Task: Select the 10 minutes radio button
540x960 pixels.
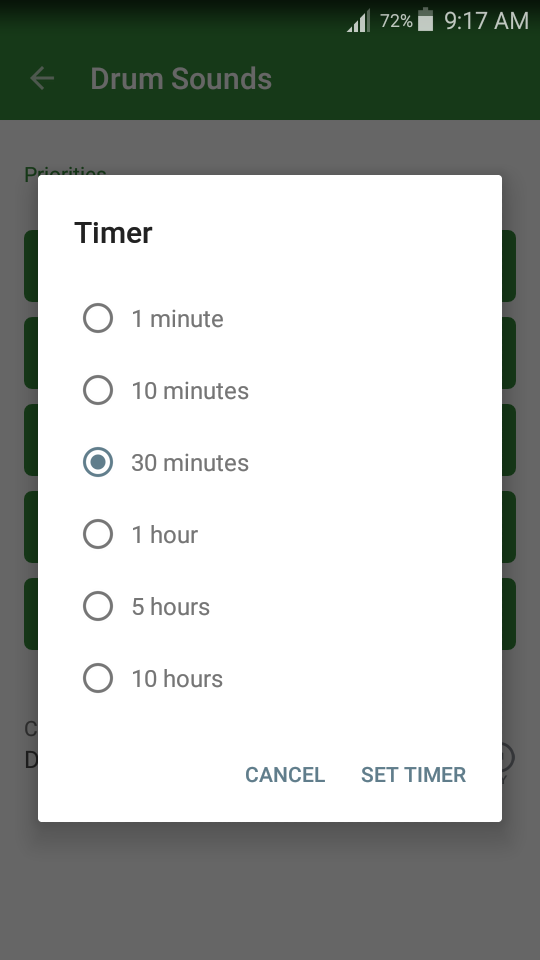Action: 98,390
